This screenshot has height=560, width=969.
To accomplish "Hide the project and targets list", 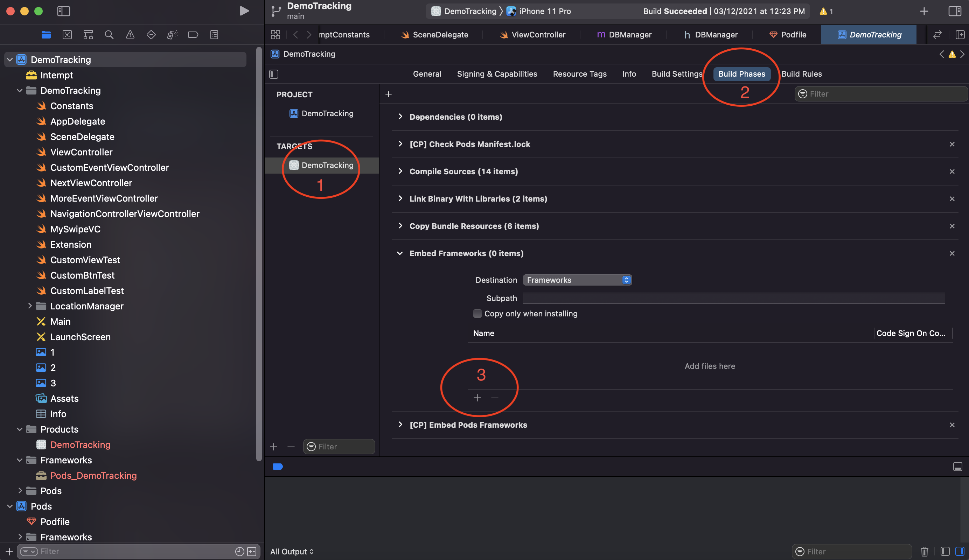I will click(274, 74).
